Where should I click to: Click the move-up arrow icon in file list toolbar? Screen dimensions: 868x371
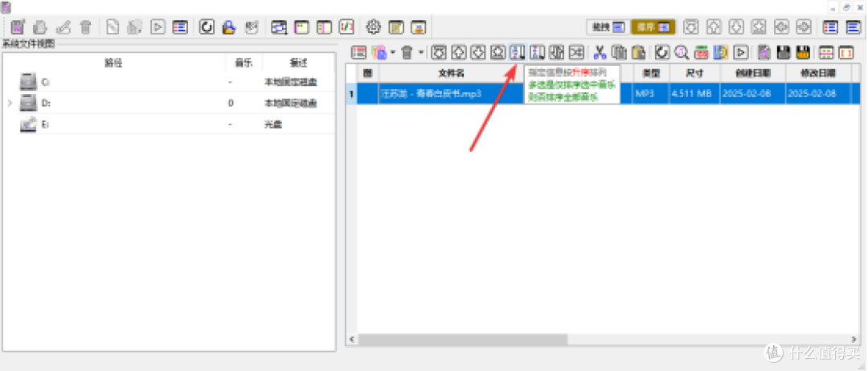[x=458, y=52]
